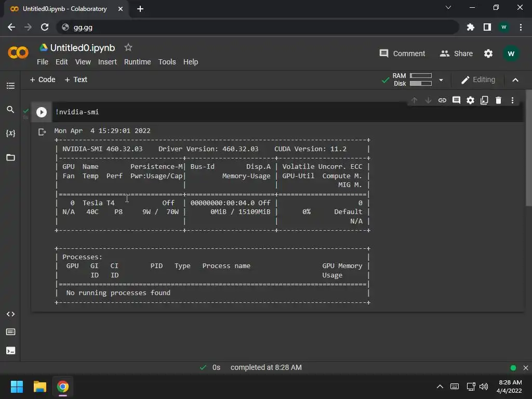Open the Help menu

191,62
